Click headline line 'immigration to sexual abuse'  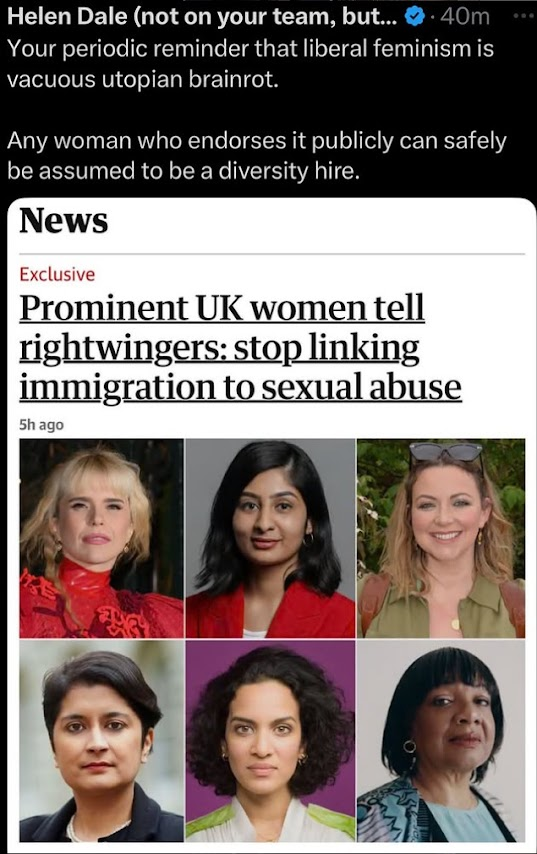point(240,387)
